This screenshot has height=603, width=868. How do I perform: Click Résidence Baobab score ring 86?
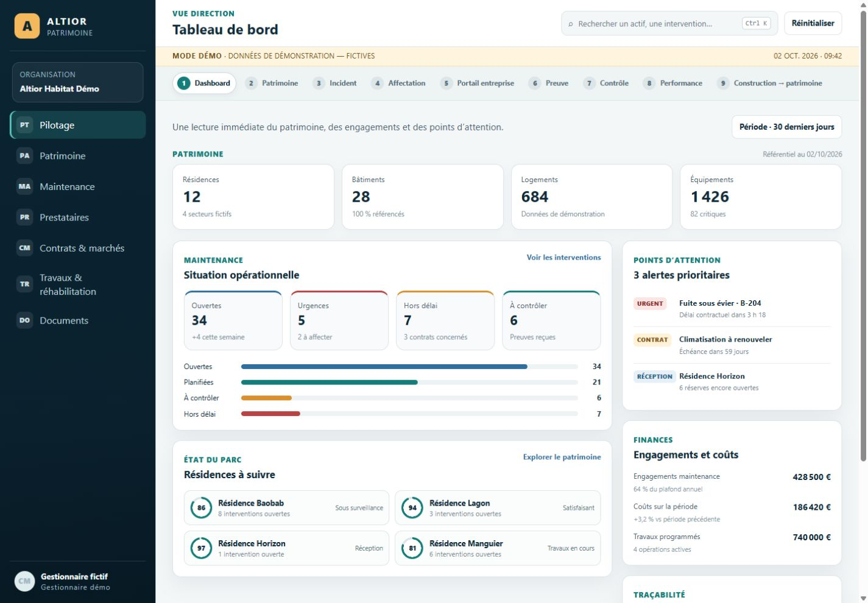click(x=201, y=508)
